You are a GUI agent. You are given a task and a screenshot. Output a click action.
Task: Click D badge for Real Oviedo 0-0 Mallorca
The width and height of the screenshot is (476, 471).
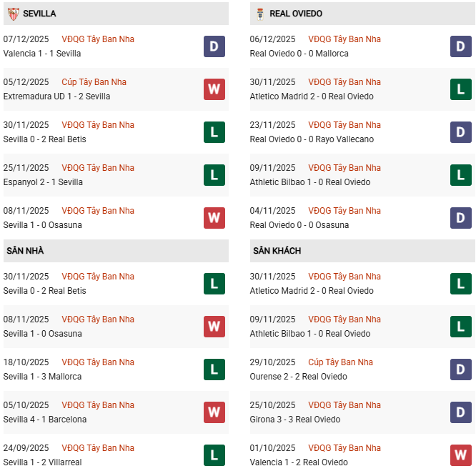tap(461, 46)
